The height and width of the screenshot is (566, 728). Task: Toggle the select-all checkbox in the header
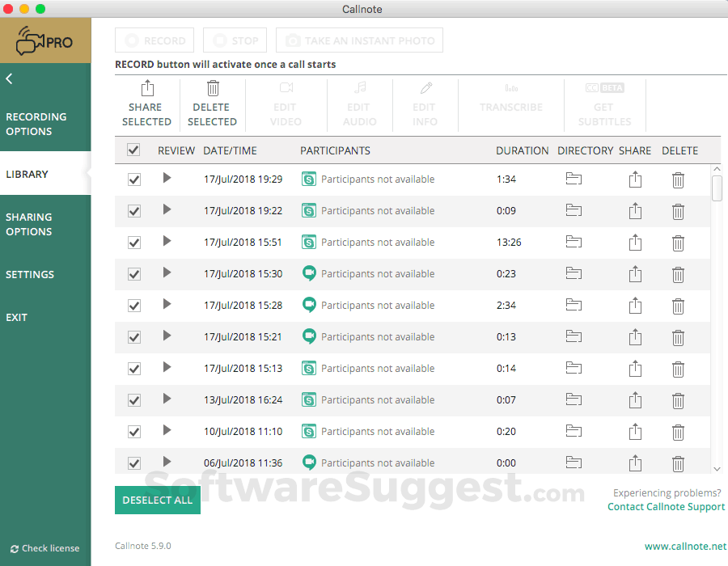(133, 150)
